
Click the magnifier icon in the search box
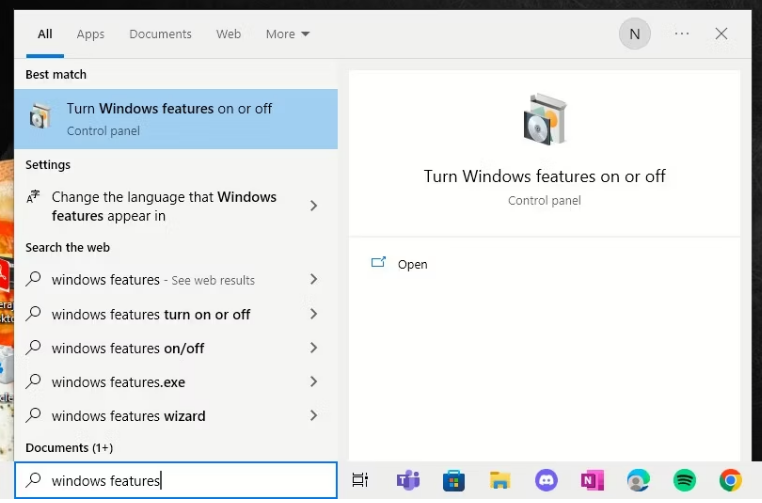[34, 480]
